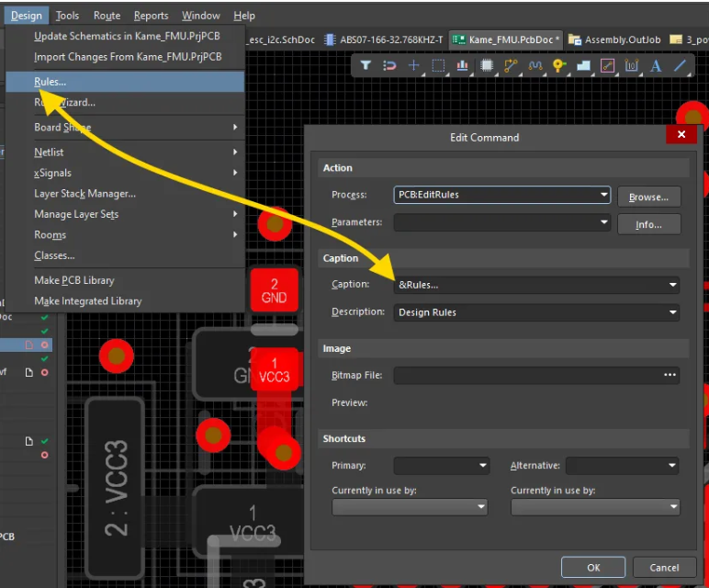Open the Reports menu
The height and width of the screenshot is (588, 709).
(x=151, y=16)
